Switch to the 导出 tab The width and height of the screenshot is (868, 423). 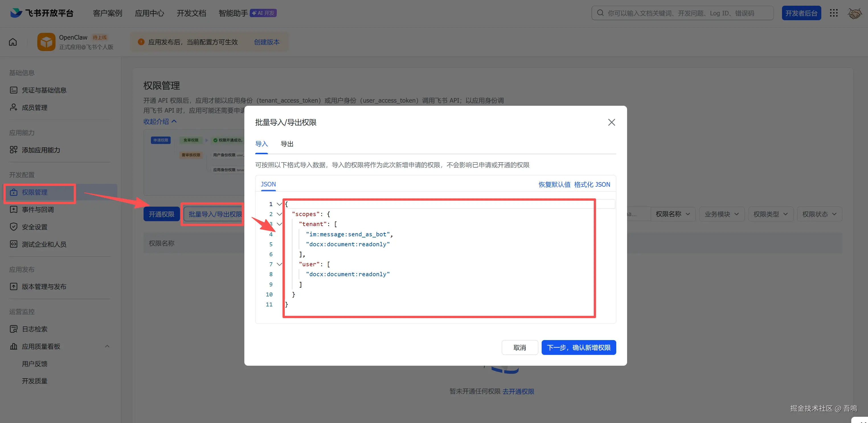[287, 144]
